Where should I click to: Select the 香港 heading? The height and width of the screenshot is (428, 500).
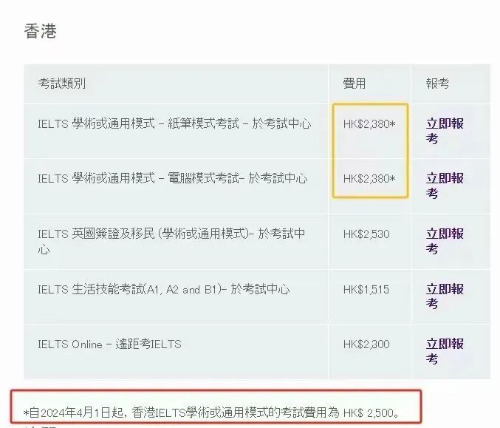point(40,31)
